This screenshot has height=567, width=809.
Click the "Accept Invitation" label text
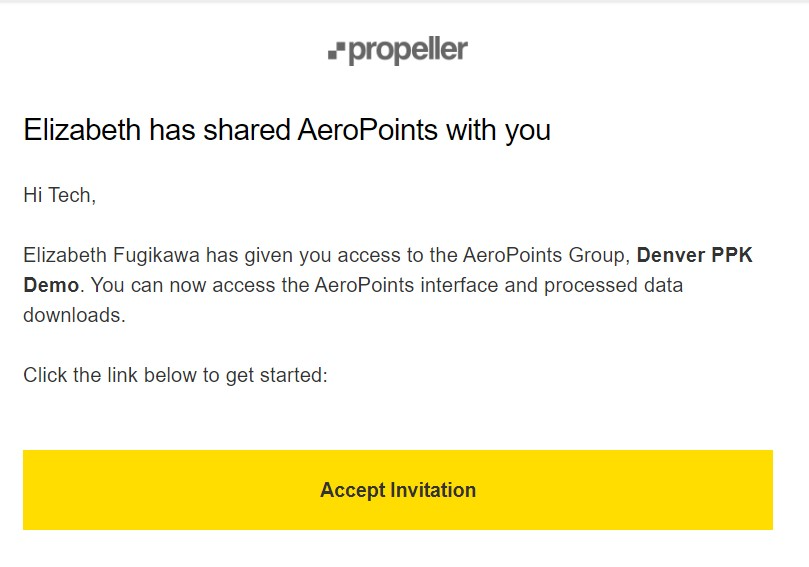click(398, 490)
